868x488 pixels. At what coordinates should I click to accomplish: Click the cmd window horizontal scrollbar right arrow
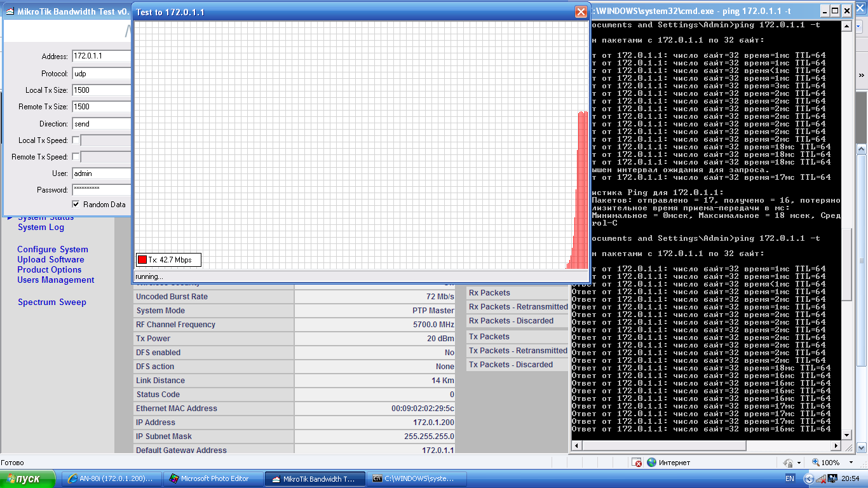(x=836, y=445)
